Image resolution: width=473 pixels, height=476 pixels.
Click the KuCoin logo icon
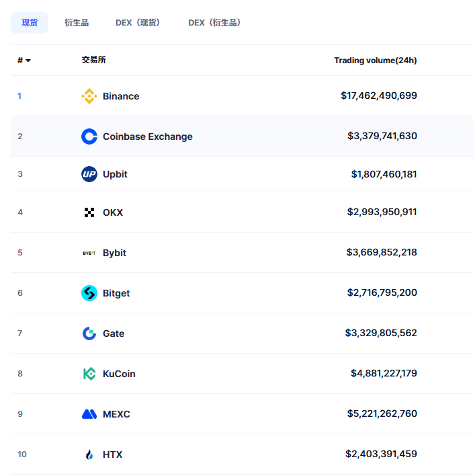click(89, 374)
